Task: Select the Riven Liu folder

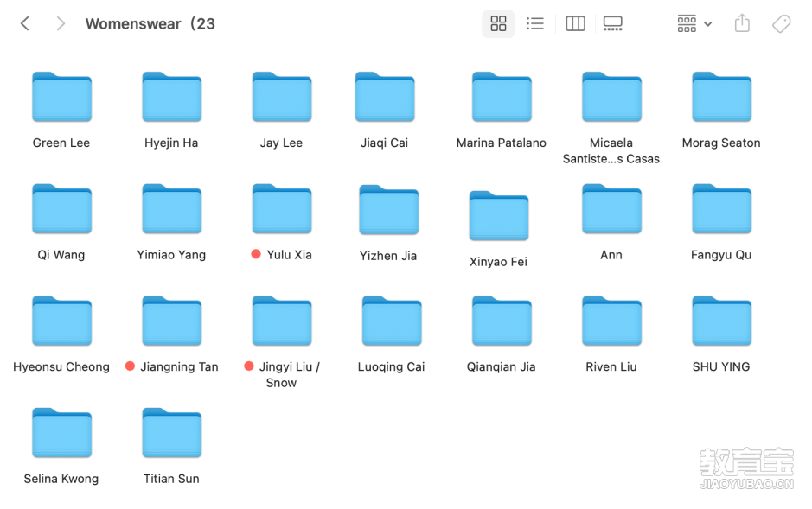Action: point(611,321)
